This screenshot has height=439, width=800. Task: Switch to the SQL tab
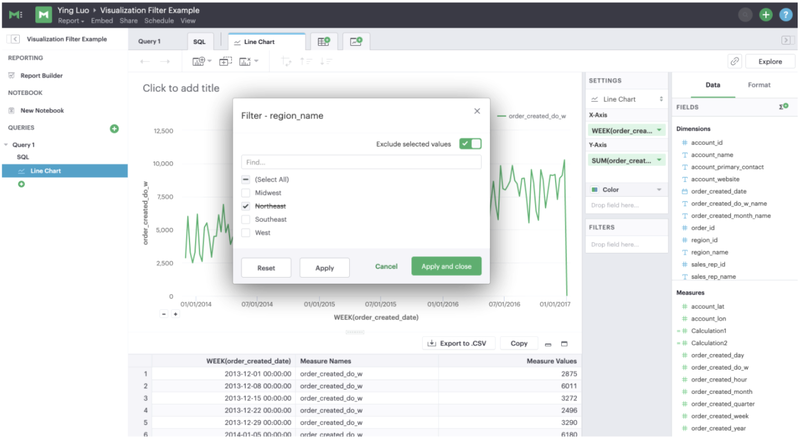[199, 42]
